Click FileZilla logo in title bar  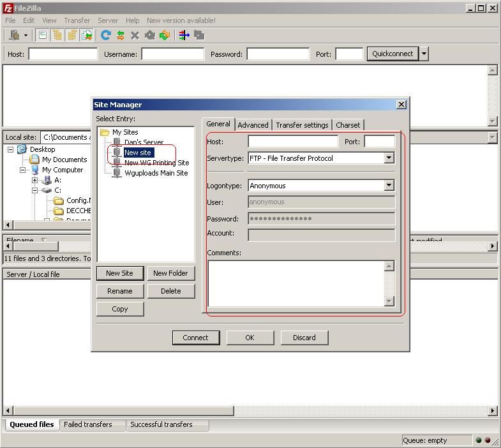coord(8,8)
